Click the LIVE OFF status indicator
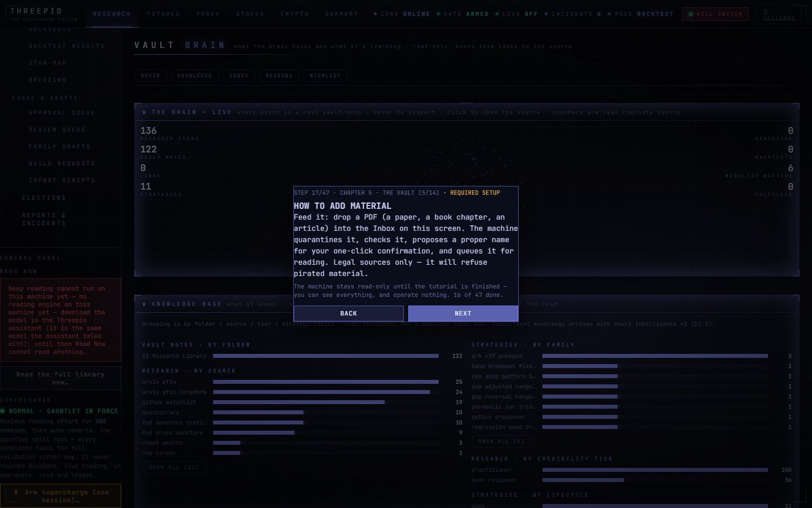812x508 pixels. [517, 14]
